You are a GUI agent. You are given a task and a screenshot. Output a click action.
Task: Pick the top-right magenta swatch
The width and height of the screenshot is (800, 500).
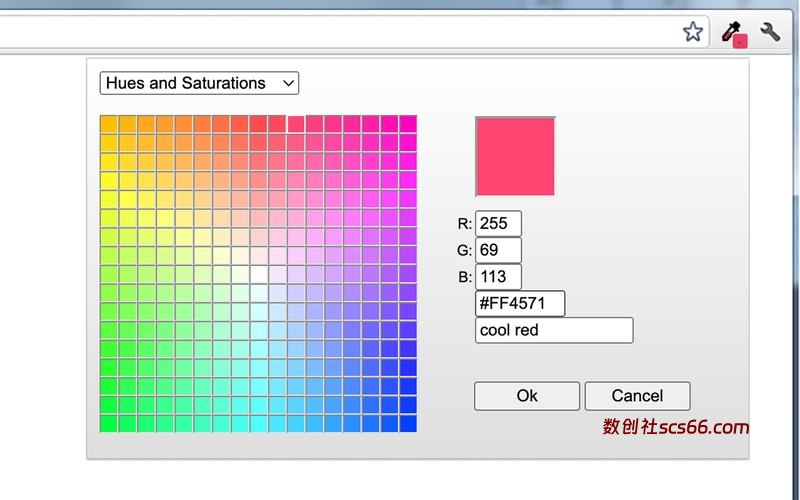click(x=408, y=124)
